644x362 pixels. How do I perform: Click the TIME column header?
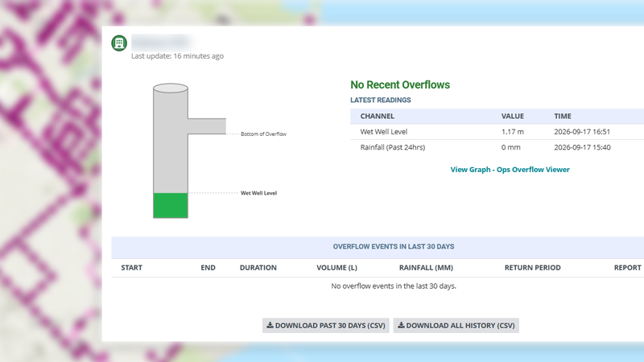click(562, 116)
